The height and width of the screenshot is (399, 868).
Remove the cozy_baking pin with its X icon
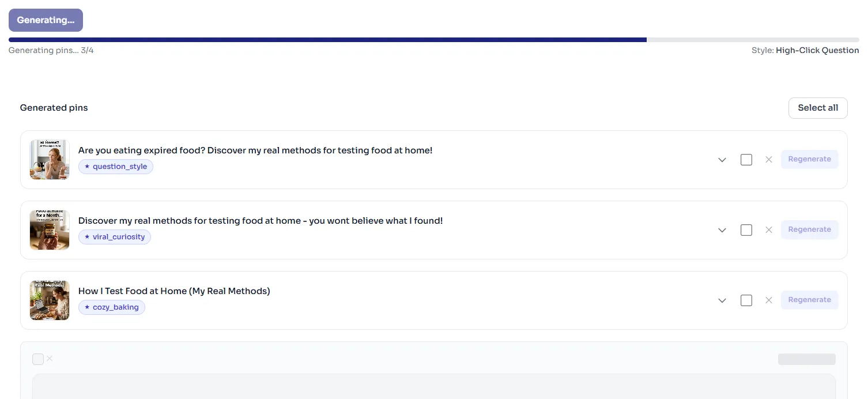(x=768, y=300)
